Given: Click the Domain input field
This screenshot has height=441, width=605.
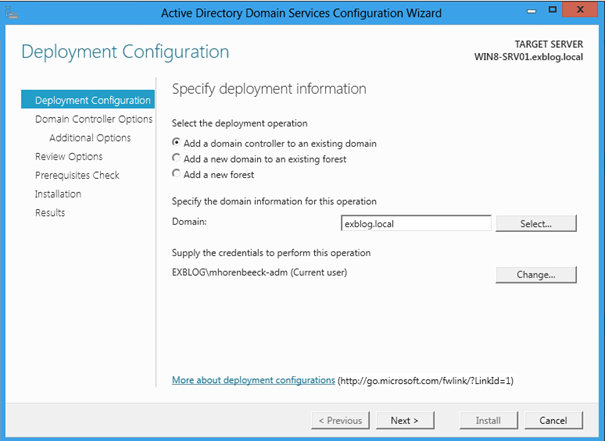Looking at the screenshot, I should pyautogui.click(x=416, y=223).
